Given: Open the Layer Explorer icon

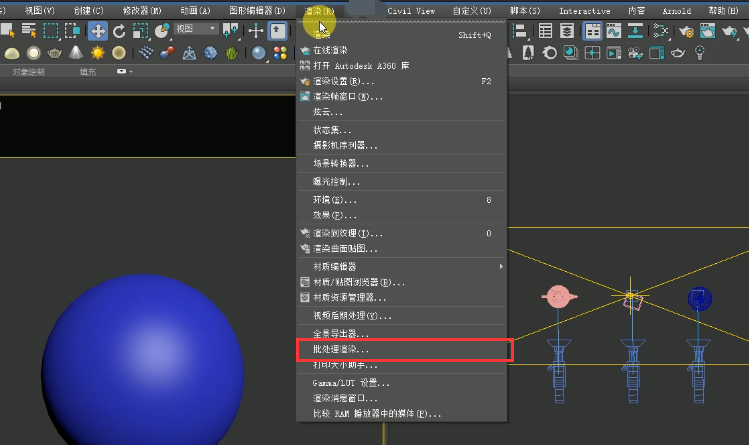Looking at the screenshot, I should pos(568,31).
